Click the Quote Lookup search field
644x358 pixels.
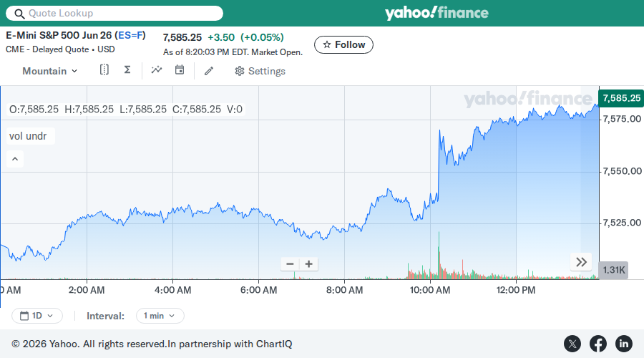pyautogui.click(x=114, y=13)
